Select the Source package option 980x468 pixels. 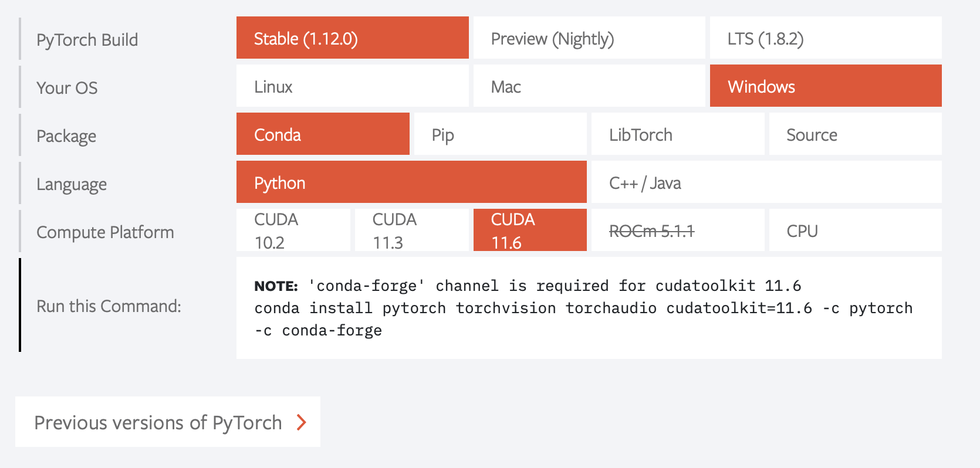[855, 134]
